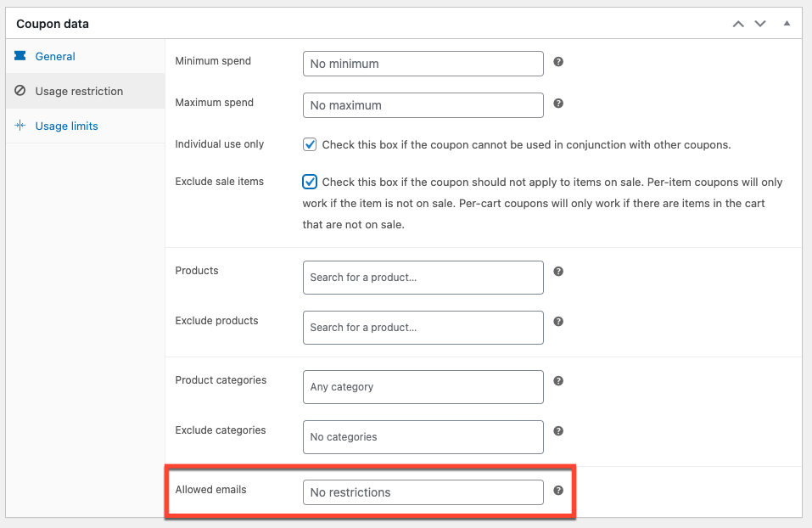The width and height of the screenshot is (812, 528).
Task: Move Coupon data panel down
Action: click(759, 24)
